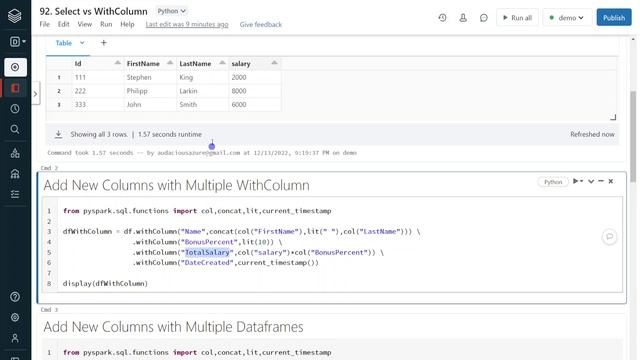Click the Give feedback link
Screen dimensions: 640x360
click(x=261, y=24)
